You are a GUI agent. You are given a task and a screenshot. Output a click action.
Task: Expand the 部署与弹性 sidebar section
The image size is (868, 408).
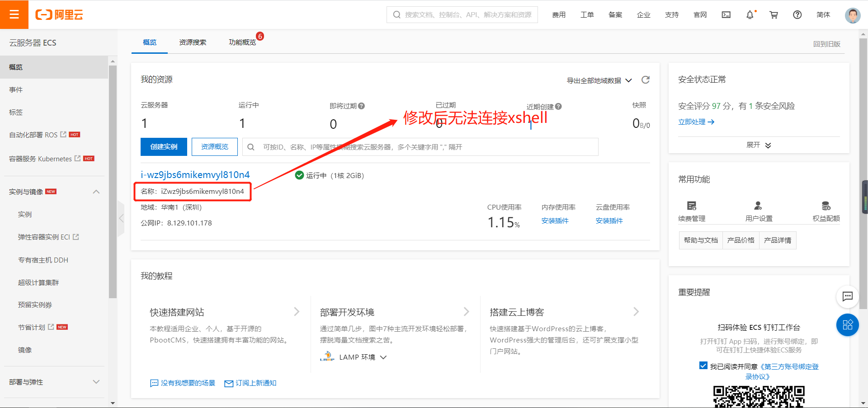click(x=96, y=382)
